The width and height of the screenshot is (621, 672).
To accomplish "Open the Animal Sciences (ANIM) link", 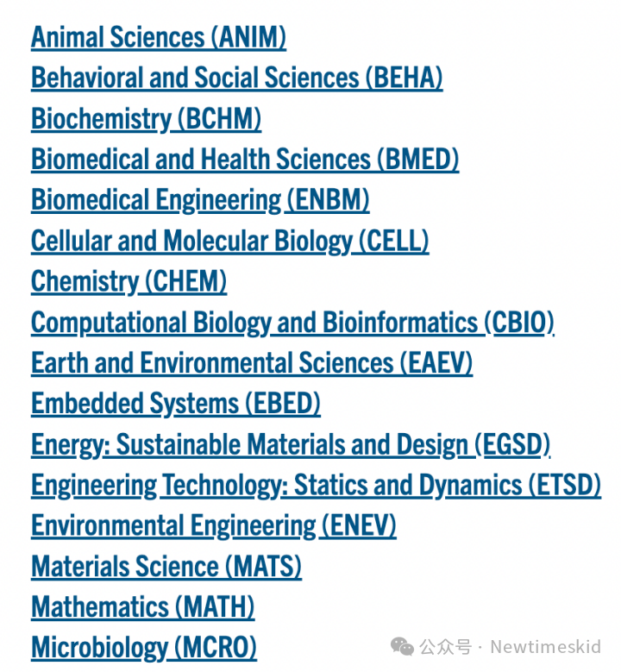I will pyautogui.click(x=159, y=38).
